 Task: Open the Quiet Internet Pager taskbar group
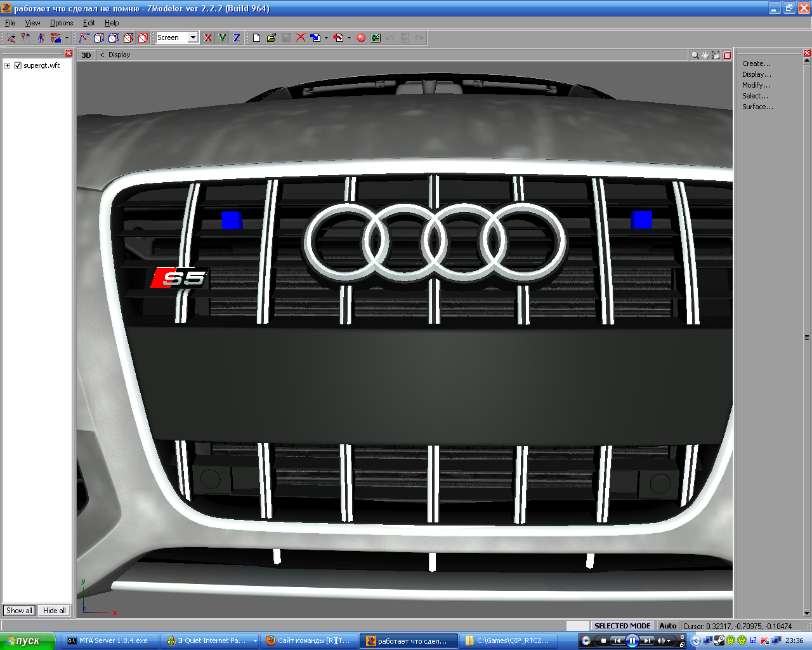coord(211,641)
